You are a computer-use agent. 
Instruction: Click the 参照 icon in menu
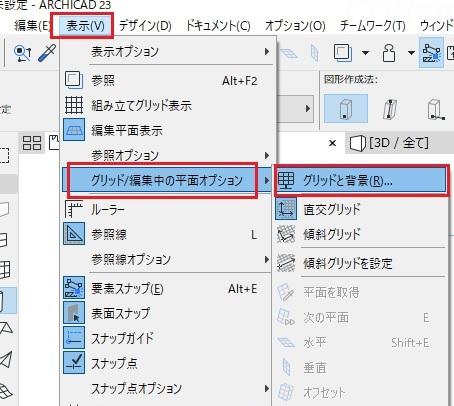tap(73, 80)
